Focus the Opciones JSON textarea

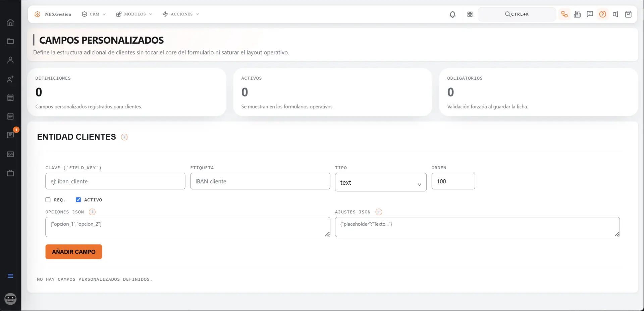point(187,227)
